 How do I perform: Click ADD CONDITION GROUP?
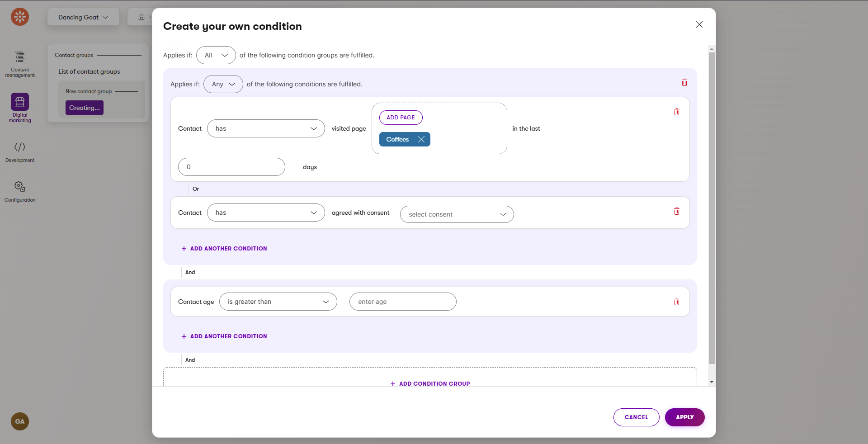coord(430,383)
